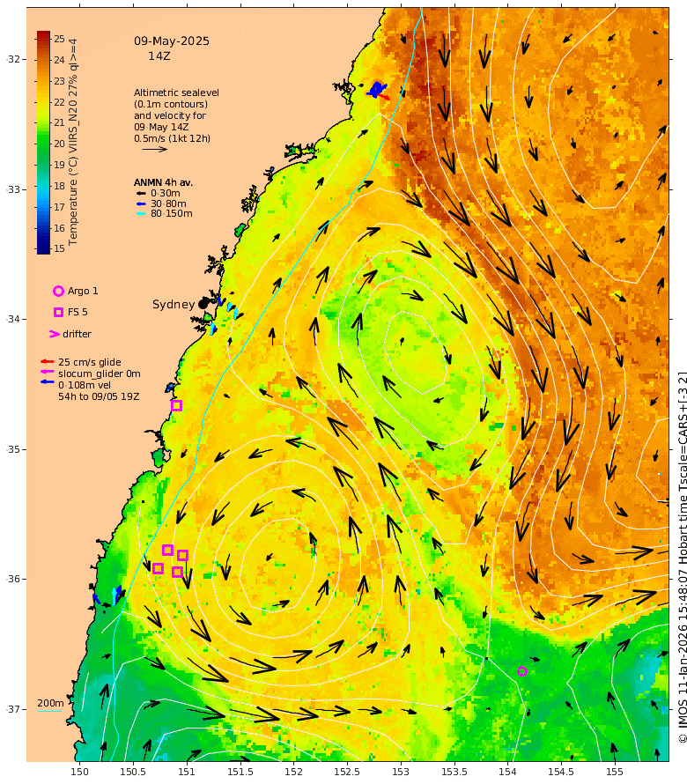Click the Argo 1 magenta circle legend icon

58,291
